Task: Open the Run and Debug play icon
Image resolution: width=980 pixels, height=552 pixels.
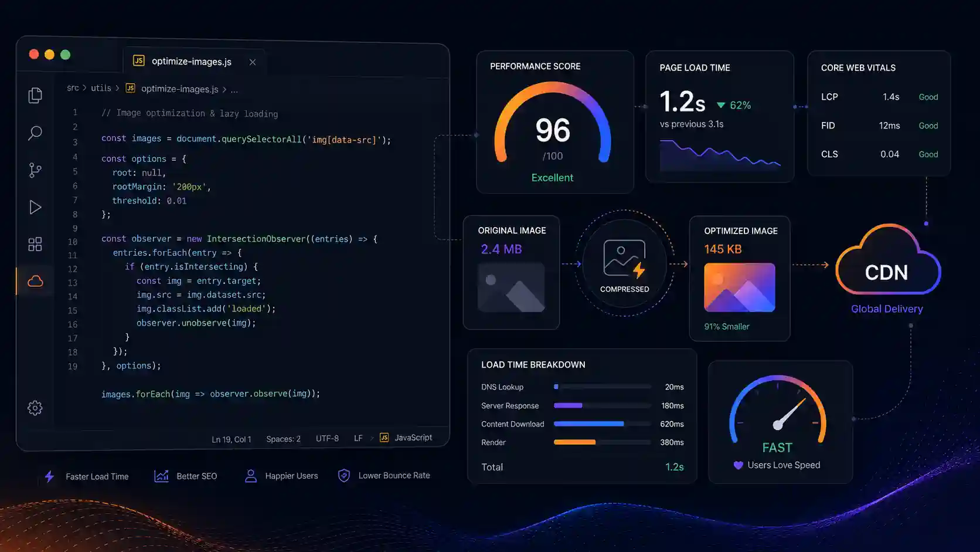Action: pyautogui.click(x=35, y=207)
